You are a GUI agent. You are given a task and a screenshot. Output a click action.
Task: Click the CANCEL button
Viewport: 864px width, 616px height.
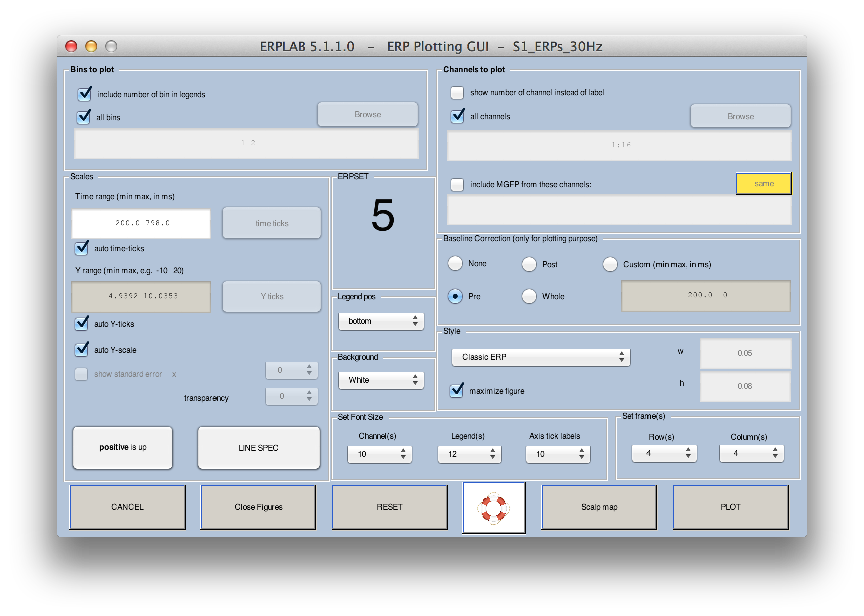point(127,507)
